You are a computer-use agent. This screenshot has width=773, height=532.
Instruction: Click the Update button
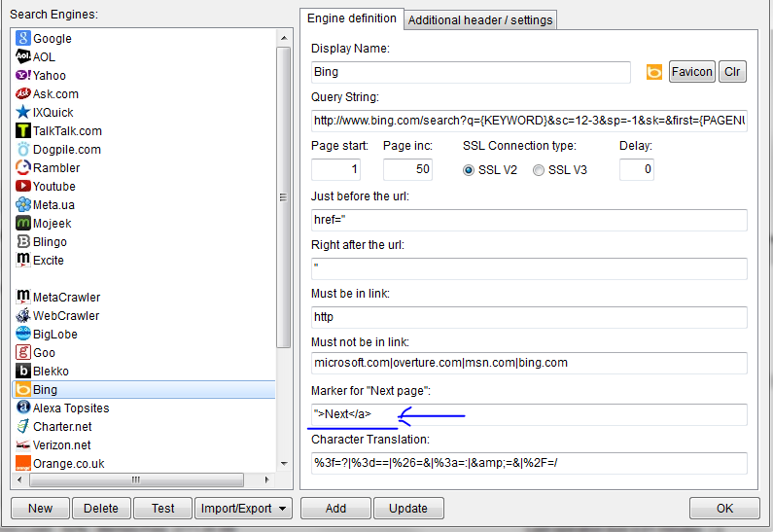click(x=408, y=509)
